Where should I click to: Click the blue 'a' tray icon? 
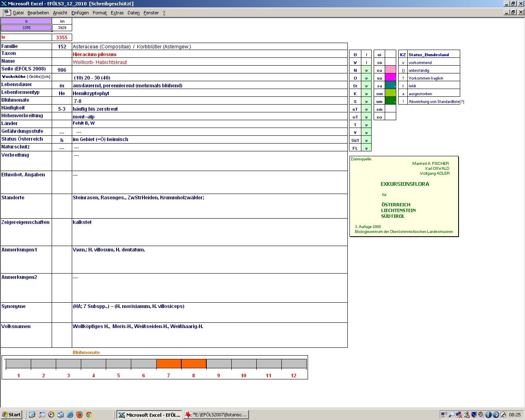[x=496, y=415]
